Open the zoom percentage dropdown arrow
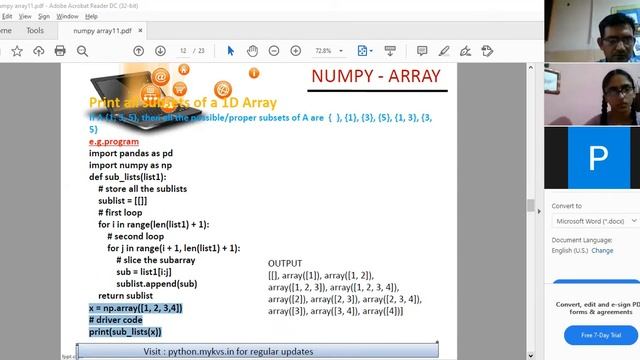 (x=341, y=51)
